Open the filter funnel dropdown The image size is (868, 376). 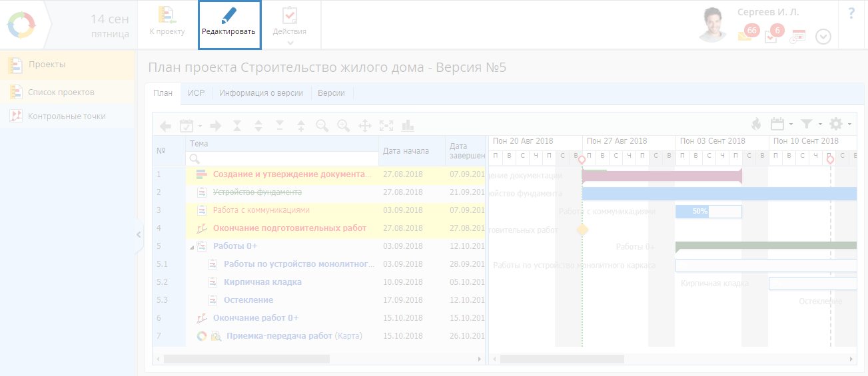[809, 124]
